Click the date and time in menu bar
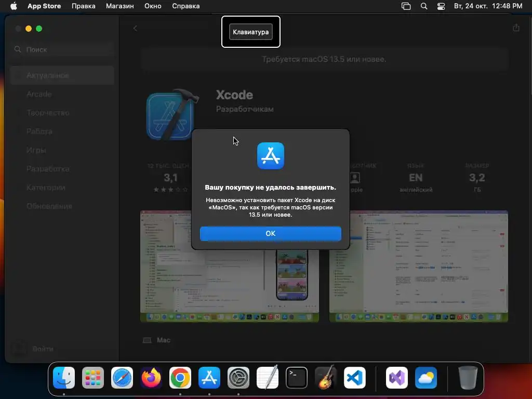 pyautogui.click(x=488, y=6)
